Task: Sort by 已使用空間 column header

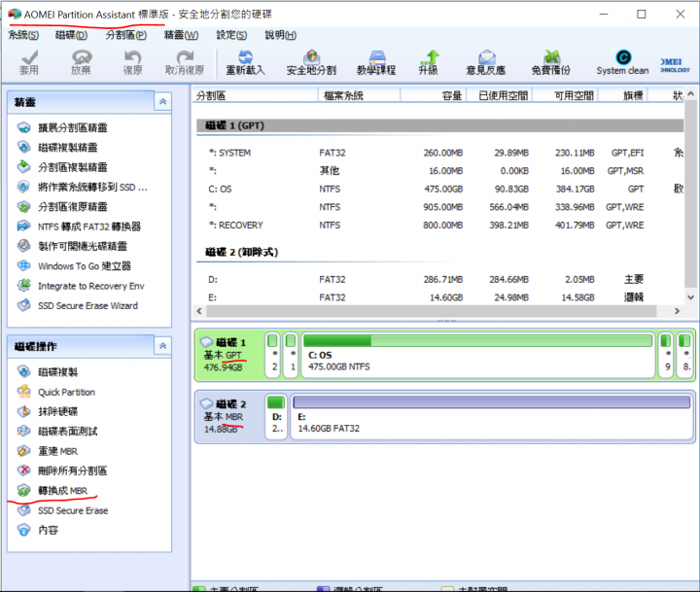Action: click(500, 95)
